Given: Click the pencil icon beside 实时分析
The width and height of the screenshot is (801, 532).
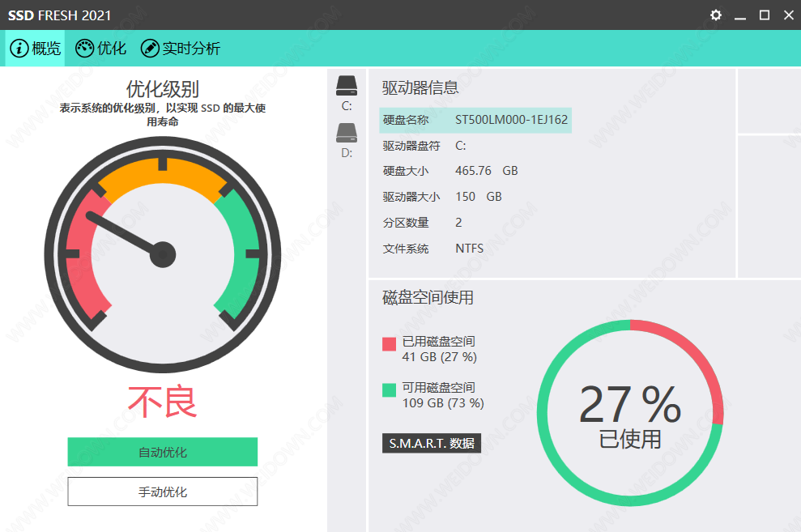Looking at the screenshot, I should (150, 49).
